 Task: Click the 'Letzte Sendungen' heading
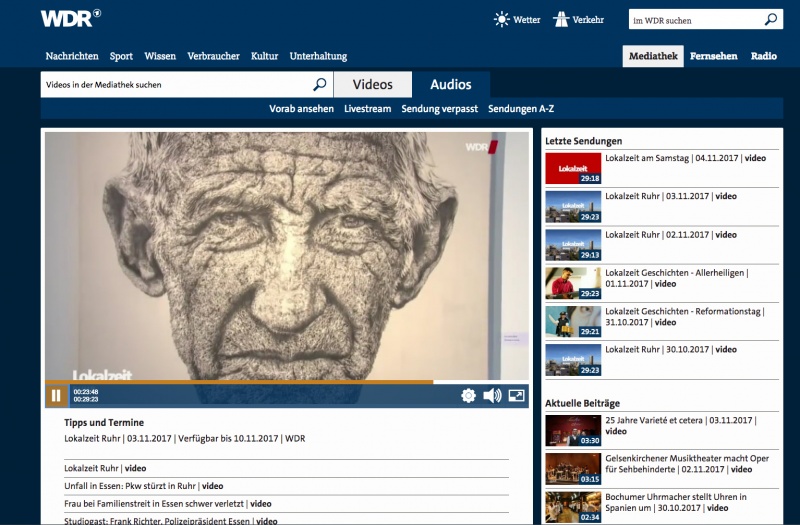click(584, 141)
